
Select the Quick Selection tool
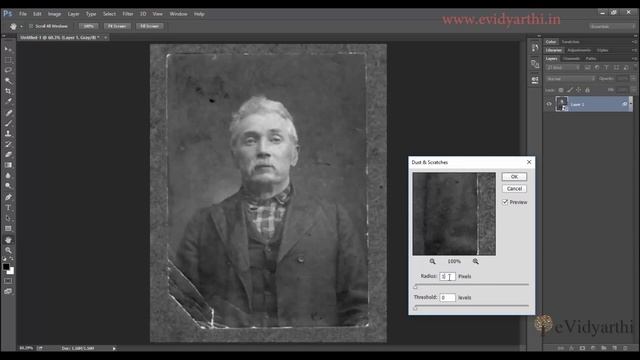(x=8, y=81)
